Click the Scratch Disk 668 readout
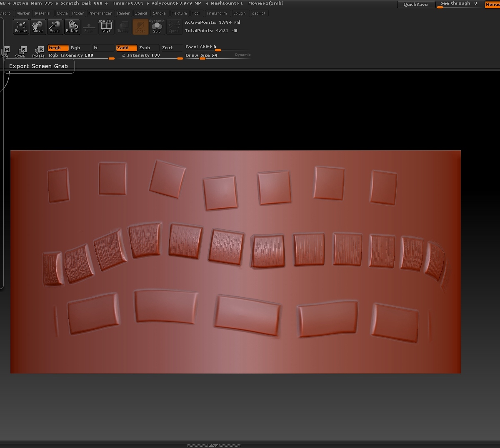This screenshot has width=500, height=448. click(81, 3)
